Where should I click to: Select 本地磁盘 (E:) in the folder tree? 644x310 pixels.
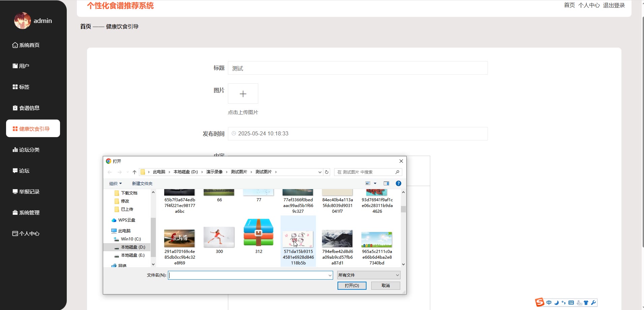pyautogui.click(x=133, y=255)
